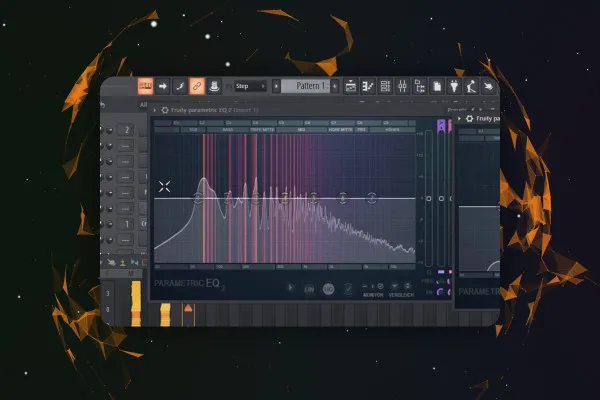Select EQ band 2 node
Screen dimensions: 600x400
coord(228,198)
